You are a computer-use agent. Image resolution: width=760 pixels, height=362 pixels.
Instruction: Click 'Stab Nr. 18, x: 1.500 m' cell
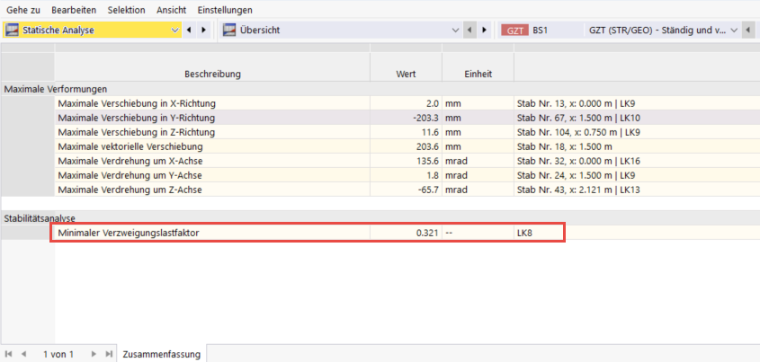pos(637,146)
